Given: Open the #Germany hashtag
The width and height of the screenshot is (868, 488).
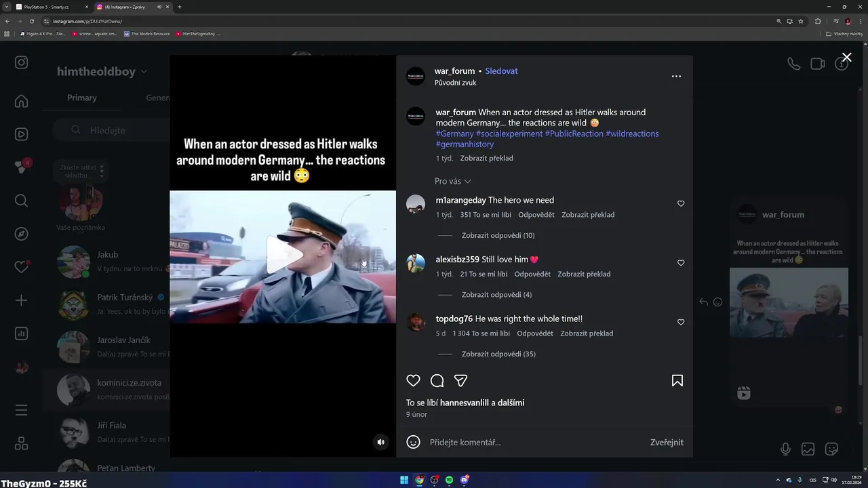Looking at the screenshot, I should coord(455,134).
